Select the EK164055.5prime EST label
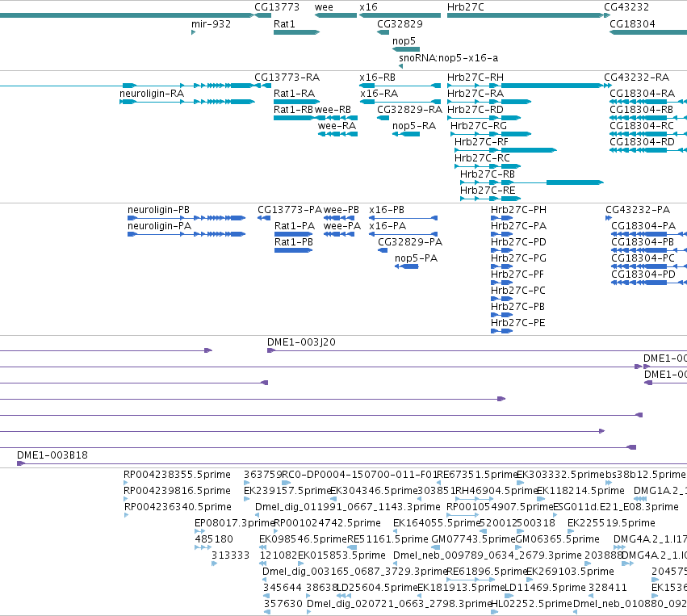Image resolution: width=687 pixels, height=616 pixels. click(x=438, y=523)
